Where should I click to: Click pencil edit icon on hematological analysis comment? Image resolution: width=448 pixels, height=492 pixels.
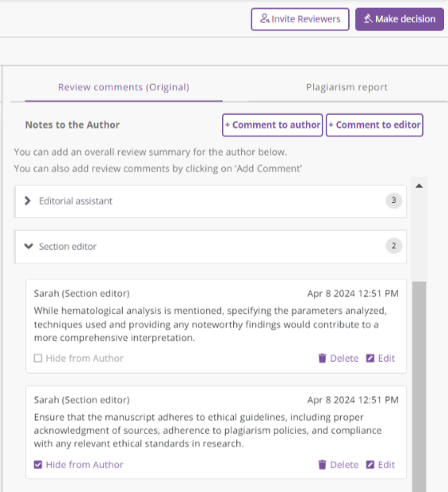(x=370, y=358)
